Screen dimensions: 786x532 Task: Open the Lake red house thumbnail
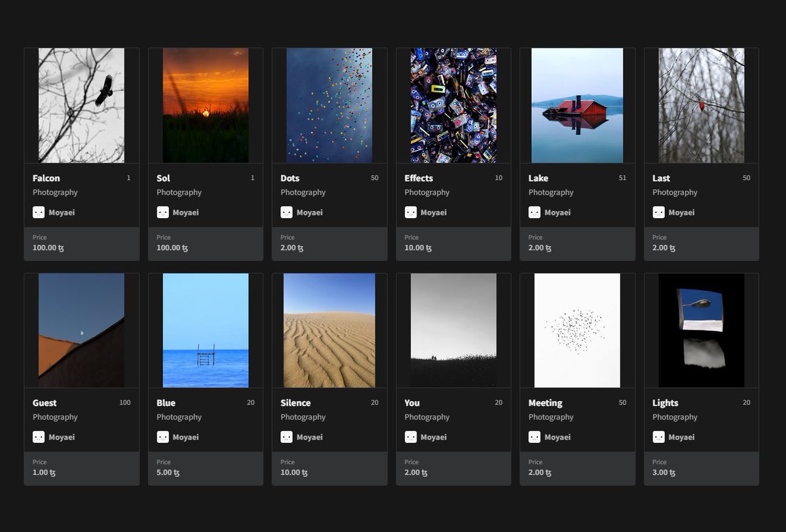point(577,105)
